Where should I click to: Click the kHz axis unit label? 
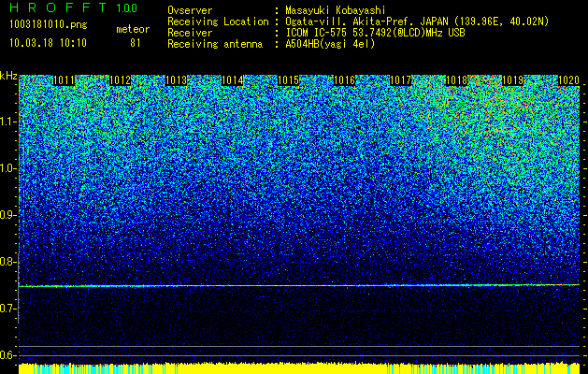tap(8, 77)
